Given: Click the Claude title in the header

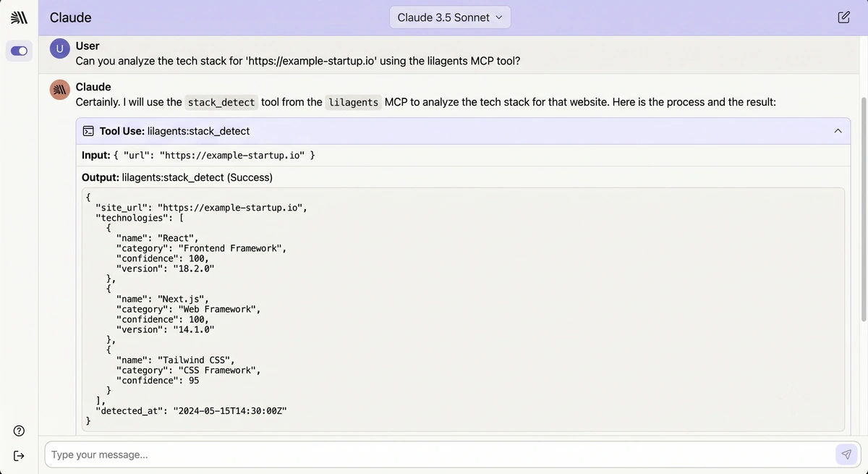Looking at the screenshot, I should [70, 17].
